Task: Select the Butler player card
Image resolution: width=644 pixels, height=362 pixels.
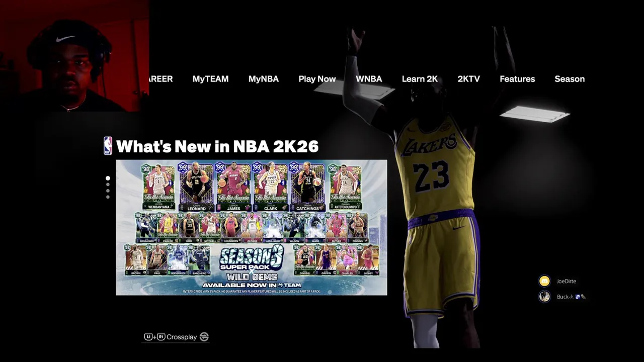Action: pos(337,228)
